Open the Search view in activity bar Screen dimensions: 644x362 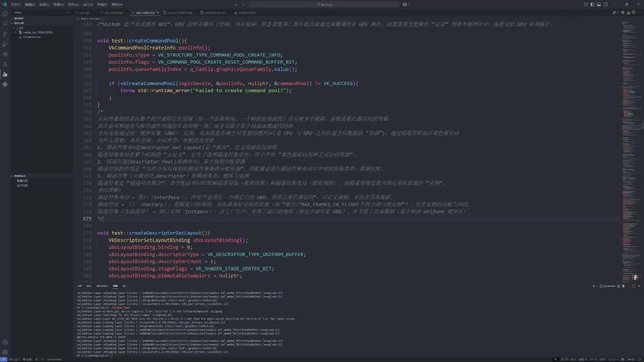(5, 24)
